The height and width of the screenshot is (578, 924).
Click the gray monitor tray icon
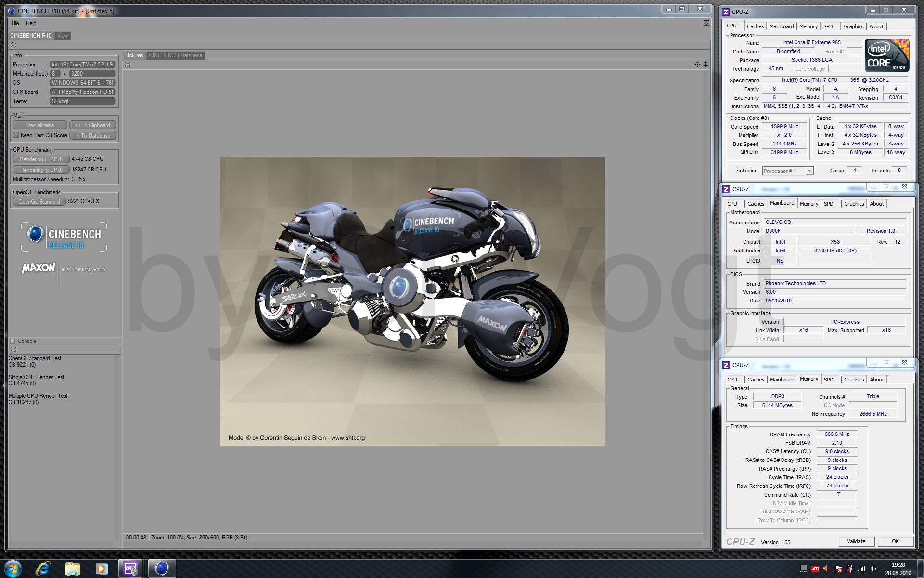[803, 569]
